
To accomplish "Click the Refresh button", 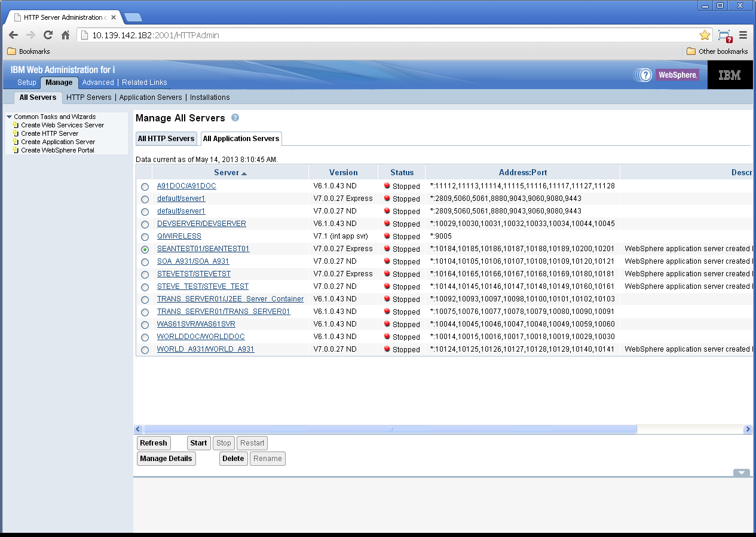I will coord(154,443).
